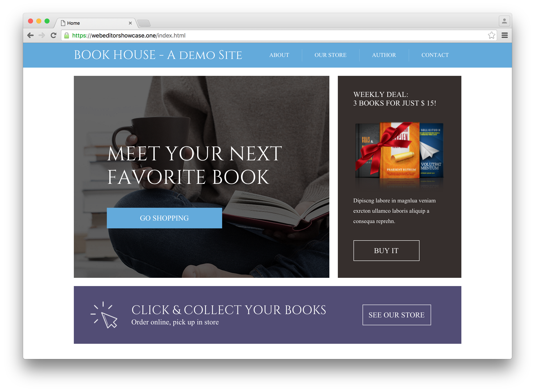This screenshot has height=392, width=535.
Task: Navigate to the ABOUT menu item
Action: coord(278,55)
